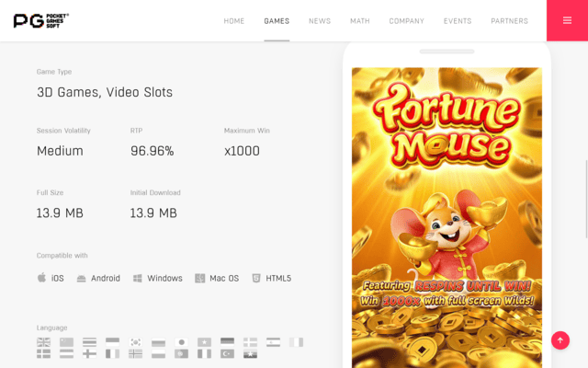Select the Myanmar flag language
The width and height of the screenshot is (588, 368).
pyautogui.click(x=250, y=353)
